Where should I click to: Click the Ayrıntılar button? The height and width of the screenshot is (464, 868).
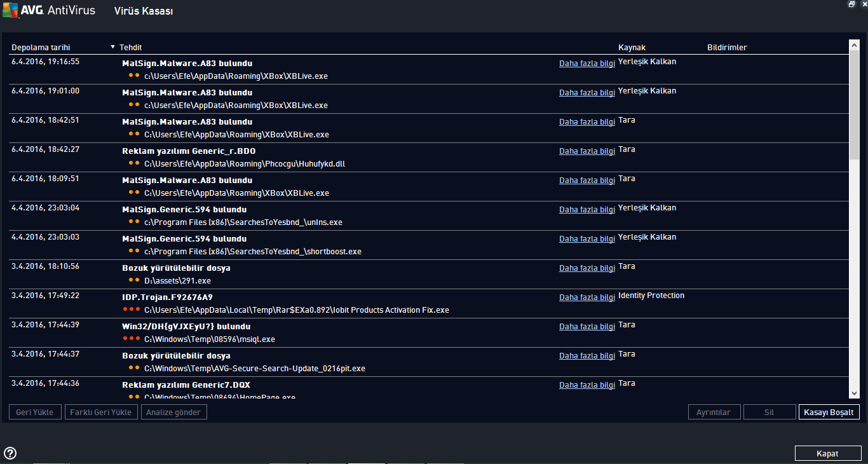[714, 412]
